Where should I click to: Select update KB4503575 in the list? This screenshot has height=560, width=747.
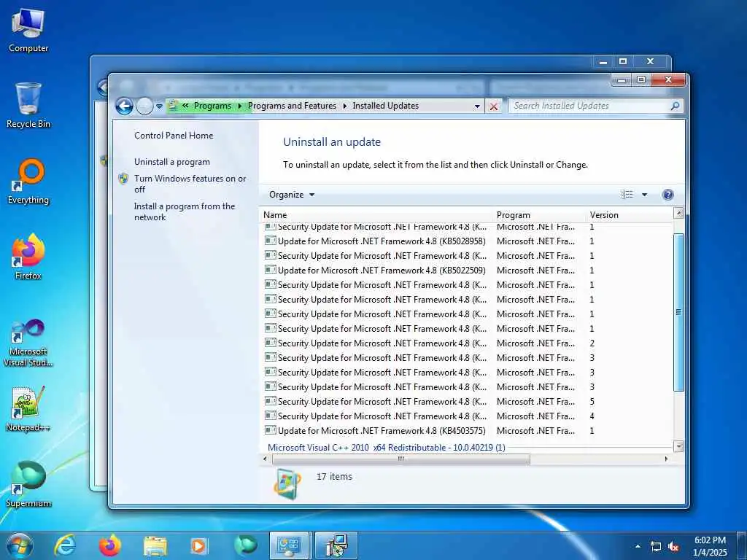point(467,430)
